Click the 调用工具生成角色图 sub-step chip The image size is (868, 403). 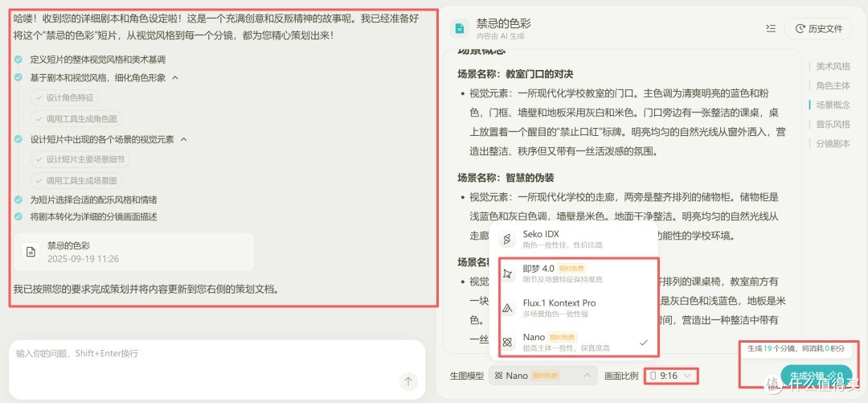[76, 118]
